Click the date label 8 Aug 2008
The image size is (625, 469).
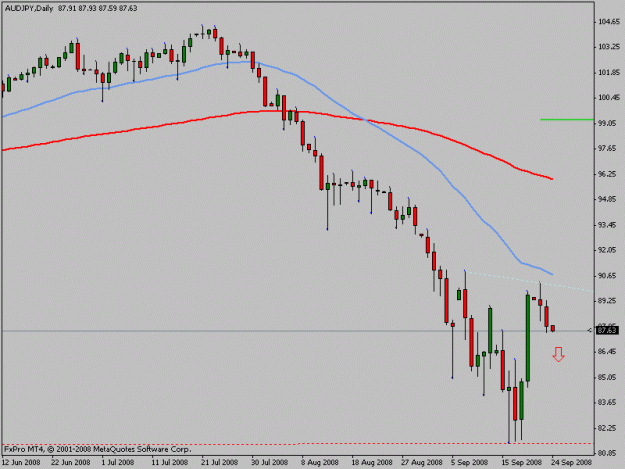[x=320, y=463]
